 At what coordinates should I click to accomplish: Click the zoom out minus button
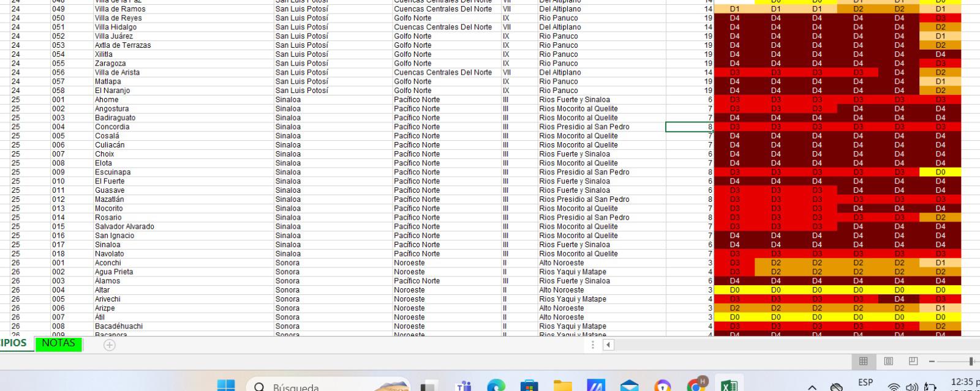932,361
